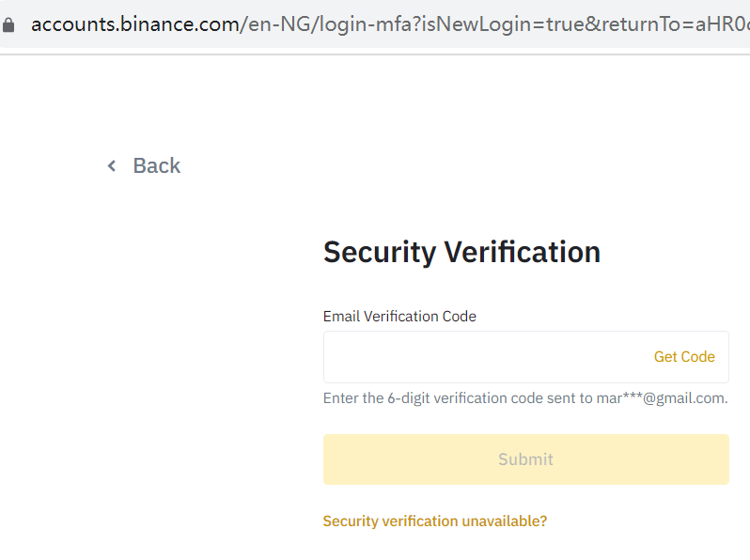Viewport: 750px width, 560px height.
Task: Click the Security Verification heading
Action: 461,252
